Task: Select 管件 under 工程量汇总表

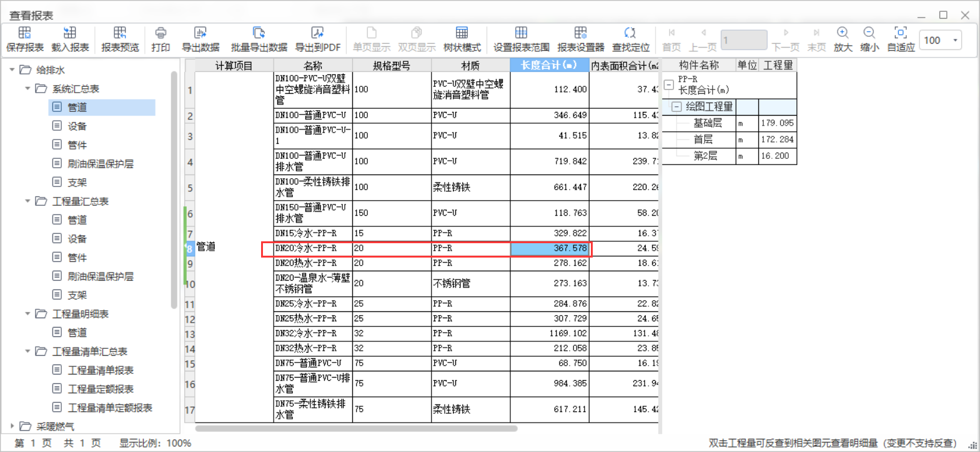Action: (77, 258)
